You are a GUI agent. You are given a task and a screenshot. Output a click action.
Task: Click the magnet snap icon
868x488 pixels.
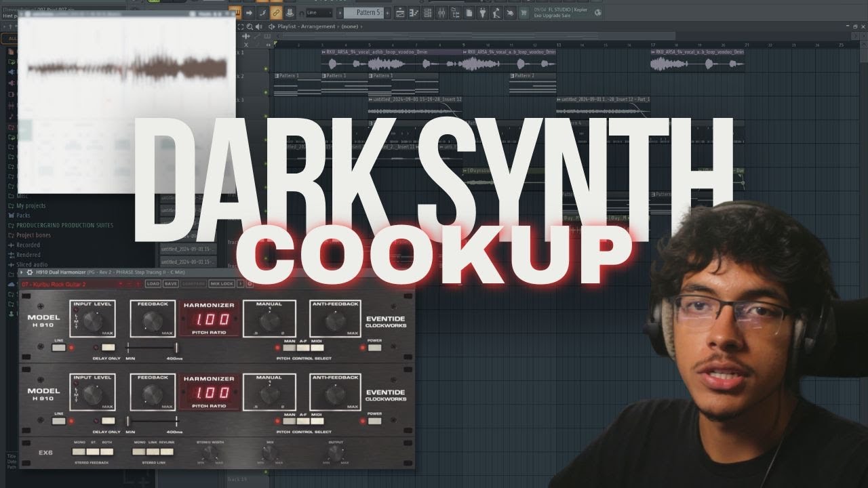pyautogui.click(x=302, y=13)
